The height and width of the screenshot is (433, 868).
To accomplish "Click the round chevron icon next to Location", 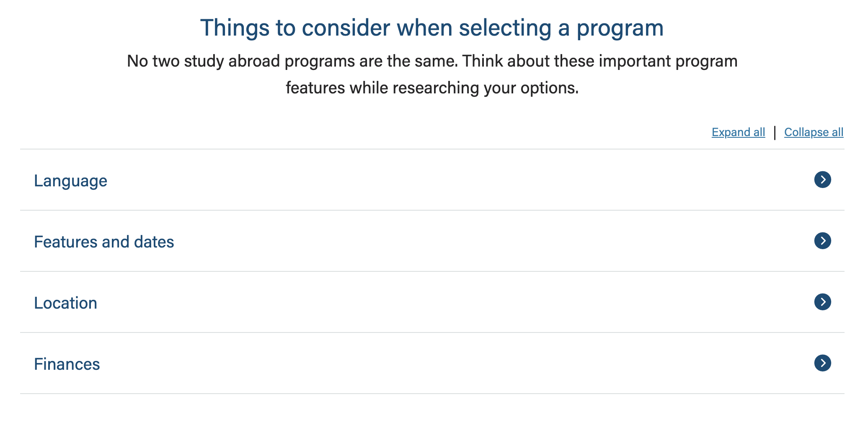I will point(822,302).
